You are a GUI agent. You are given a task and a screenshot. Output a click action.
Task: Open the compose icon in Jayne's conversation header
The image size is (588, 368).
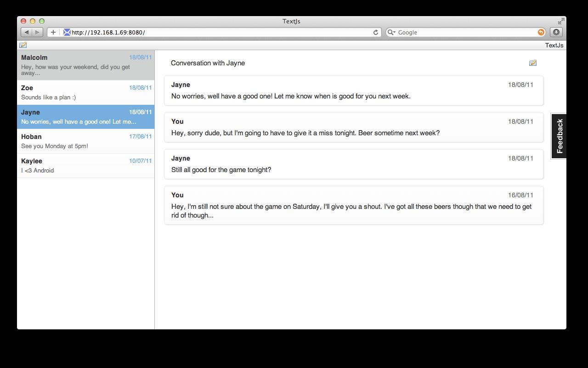click(x=532, y=63)
